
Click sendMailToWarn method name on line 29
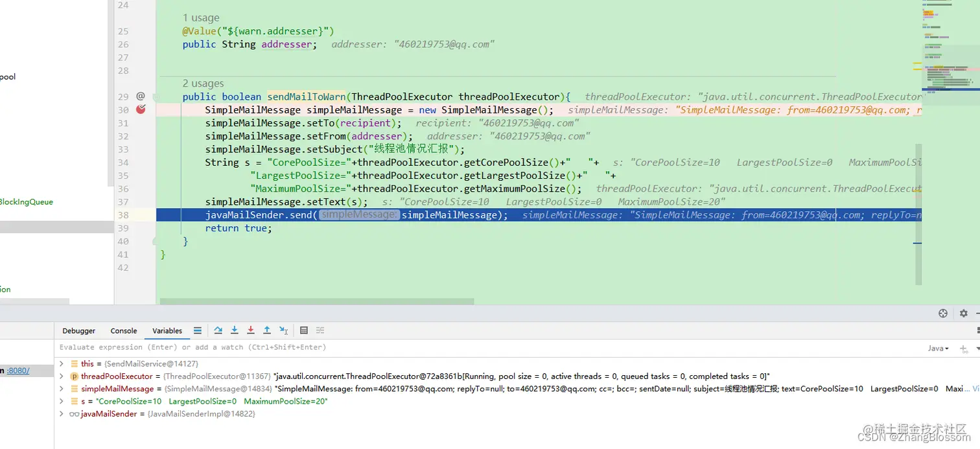pos(306,97)
